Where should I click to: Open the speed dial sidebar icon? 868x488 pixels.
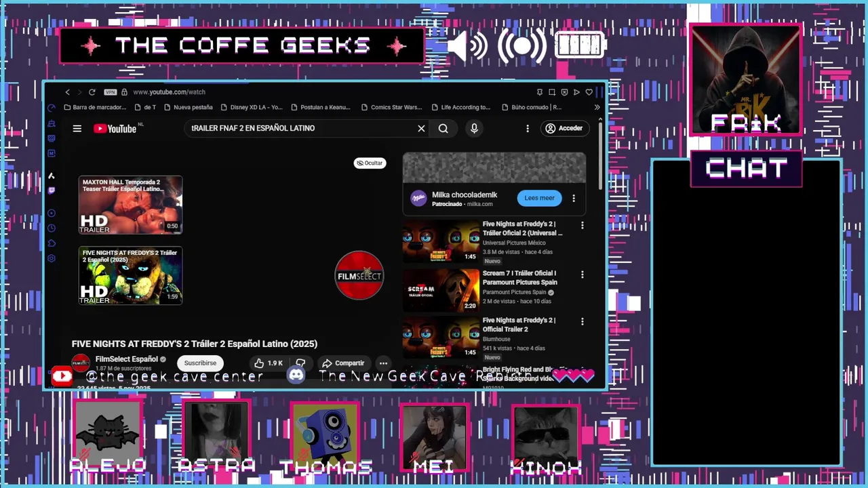click(52, 108)
